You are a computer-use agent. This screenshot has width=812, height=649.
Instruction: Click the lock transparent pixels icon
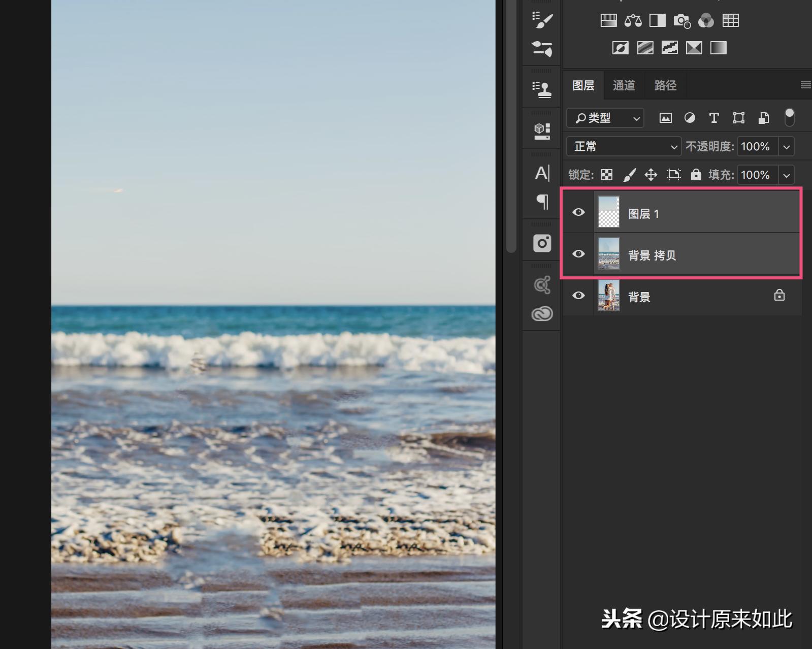(607, 175)
